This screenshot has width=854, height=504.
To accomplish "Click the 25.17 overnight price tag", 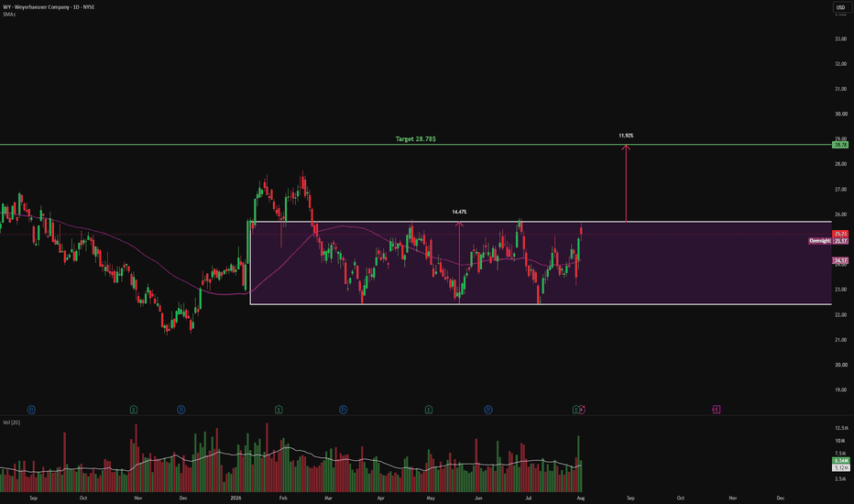I will pos(840,241).
